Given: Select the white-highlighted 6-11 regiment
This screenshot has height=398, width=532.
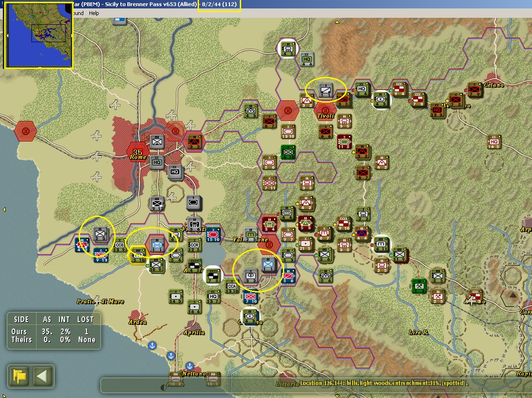Looking at the screenshot, I should [x=381, y=245].
